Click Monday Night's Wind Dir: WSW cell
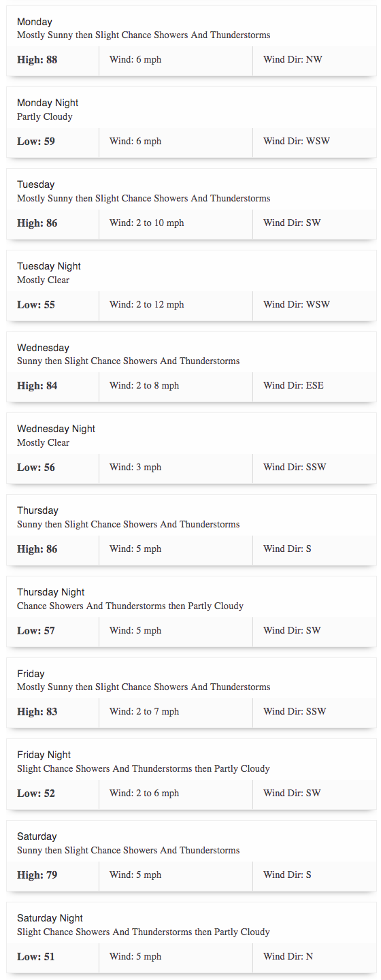381x980 pixels. pyautogui.click(x=314, y=142)
